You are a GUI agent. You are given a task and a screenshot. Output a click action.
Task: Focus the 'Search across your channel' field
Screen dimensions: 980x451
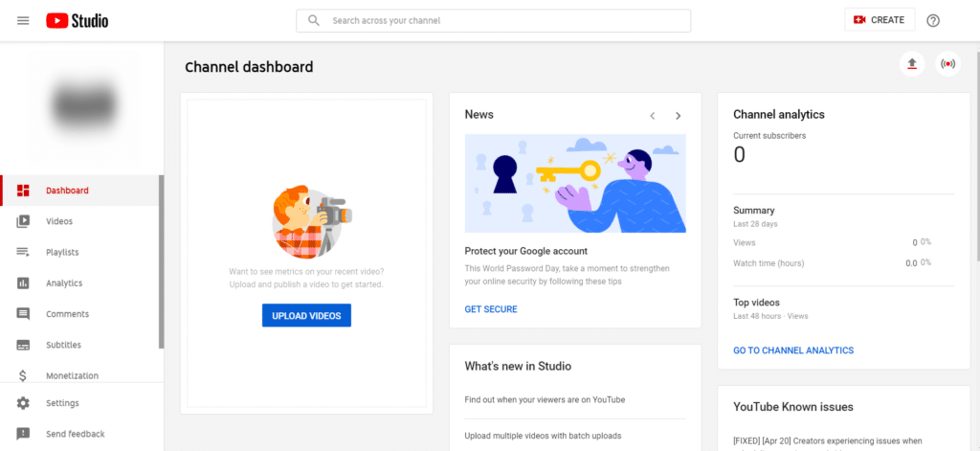[x=493, y=21]
